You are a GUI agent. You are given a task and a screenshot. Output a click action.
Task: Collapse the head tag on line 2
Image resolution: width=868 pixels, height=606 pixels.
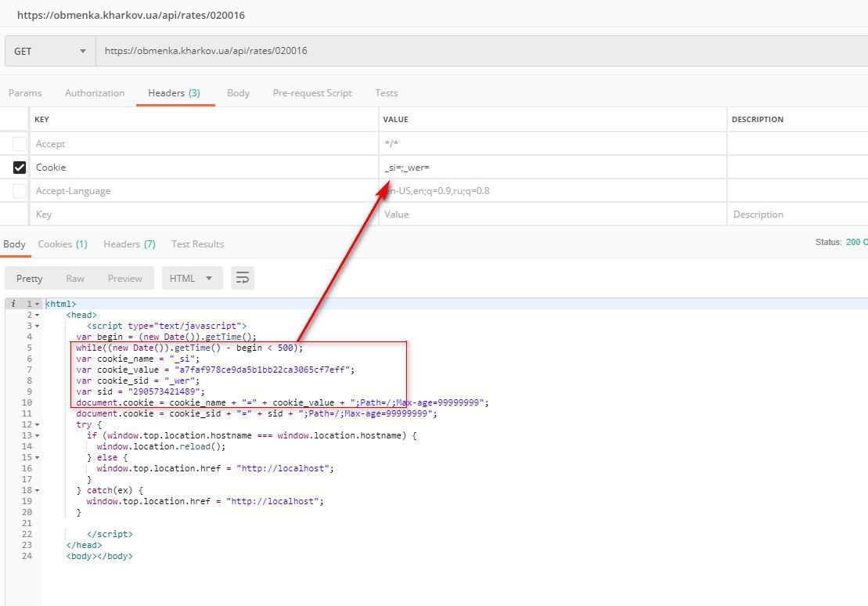[38, 316]
